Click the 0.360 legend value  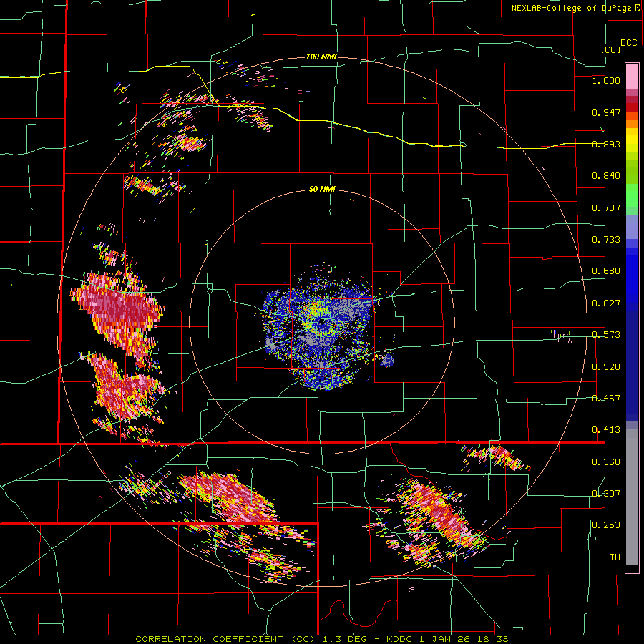(606, 462)
